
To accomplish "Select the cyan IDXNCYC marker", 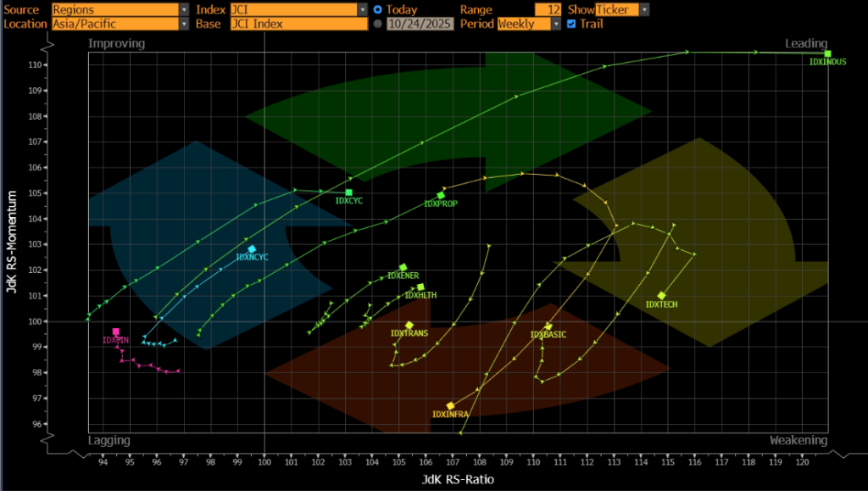I will coord(252,248).
